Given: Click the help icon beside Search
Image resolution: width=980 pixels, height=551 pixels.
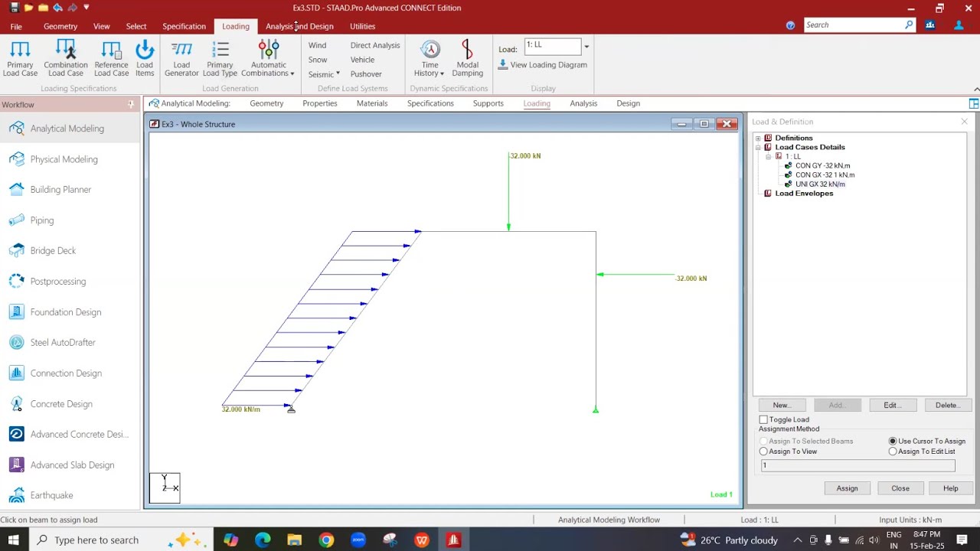Looking at the screenshot, I should click(x=790, y=25).
